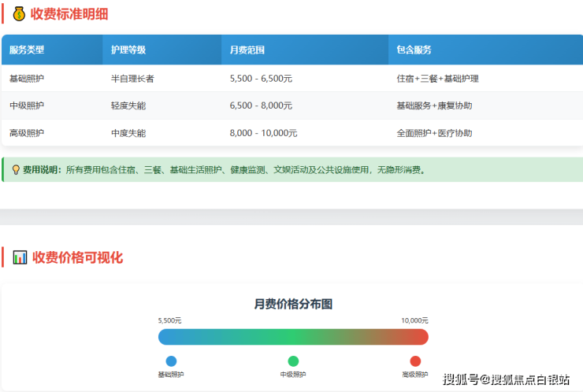Click the 全面照护+医疗协助 service cell
Screen dimensions: 583x392
pos(434,133)
